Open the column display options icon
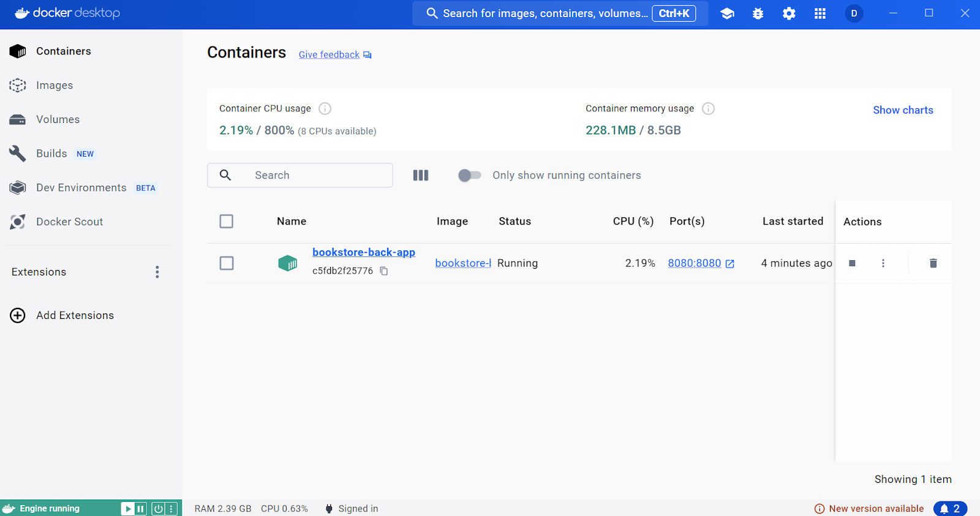980x516 pixels. tap(421, 175)
